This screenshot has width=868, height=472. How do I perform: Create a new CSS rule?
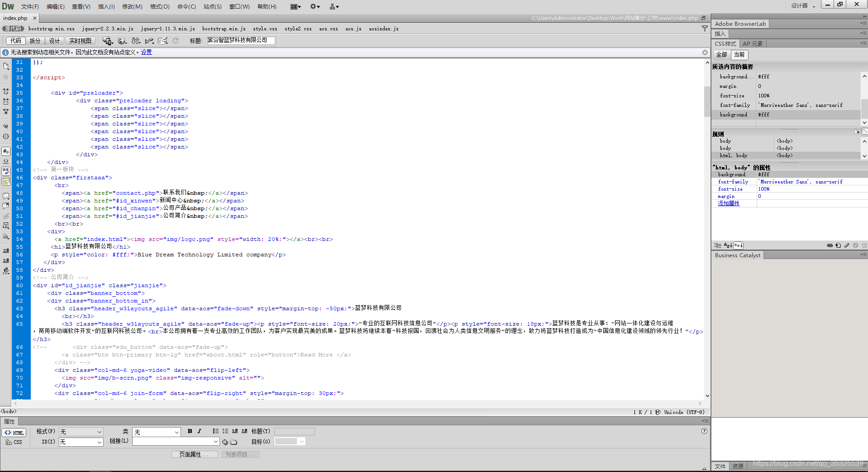point(838,245)
